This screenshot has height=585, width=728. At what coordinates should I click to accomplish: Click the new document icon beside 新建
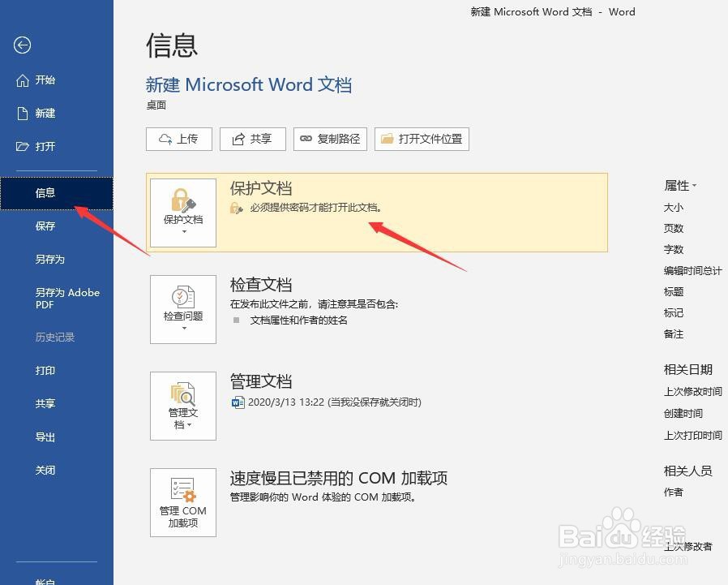[22, 113]
